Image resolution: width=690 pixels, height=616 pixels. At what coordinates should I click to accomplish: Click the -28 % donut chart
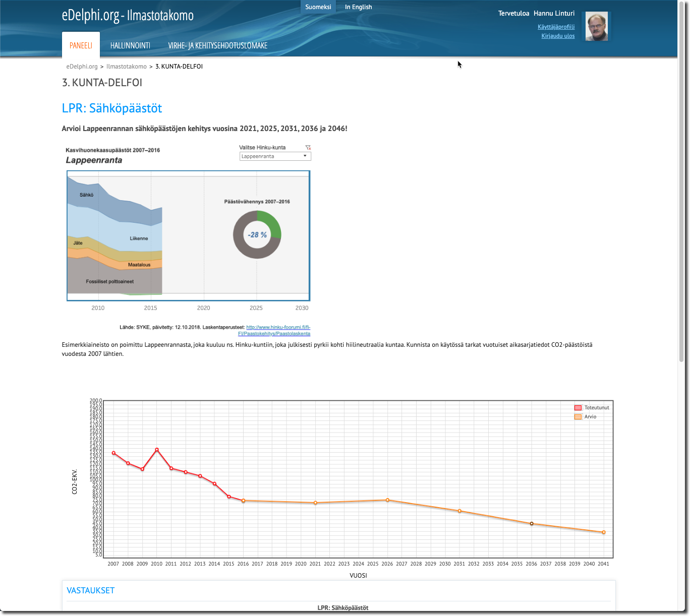pos(257,235)
